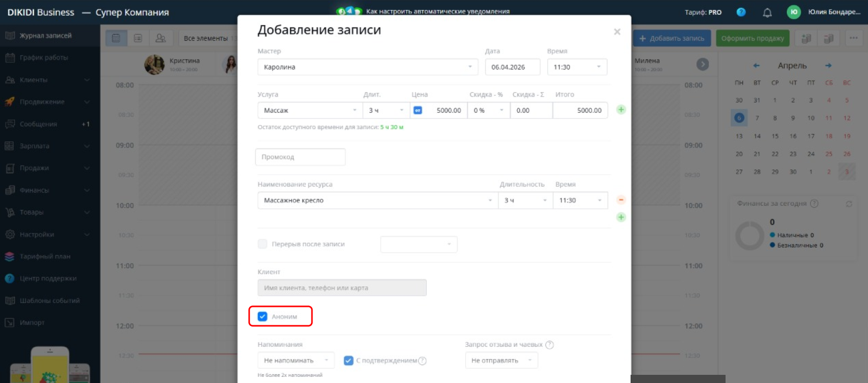Open the Не напоминать reminders dropdown

[x=296, y=361]
